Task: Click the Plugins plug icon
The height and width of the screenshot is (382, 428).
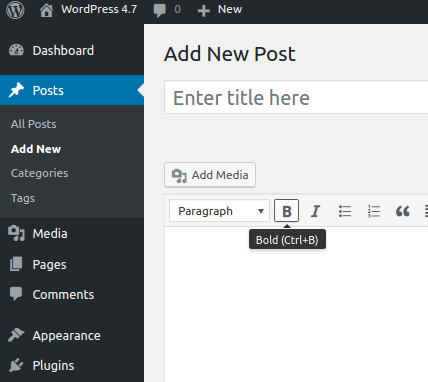Action: [x=16, y=365]
